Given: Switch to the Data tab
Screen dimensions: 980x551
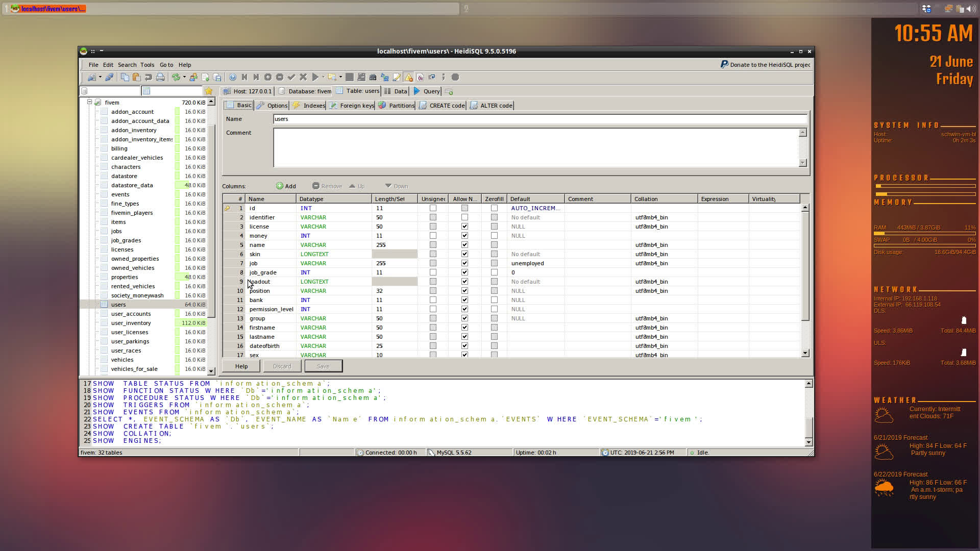Looking at the screenshot, I should pyautogui.click(x=396, y=91).
